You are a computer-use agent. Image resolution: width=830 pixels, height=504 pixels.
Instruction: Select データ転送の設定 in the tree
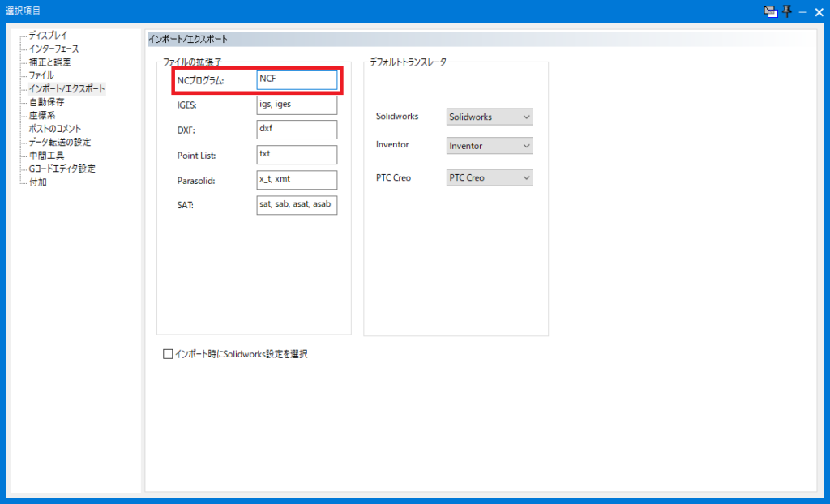[59, 142]
